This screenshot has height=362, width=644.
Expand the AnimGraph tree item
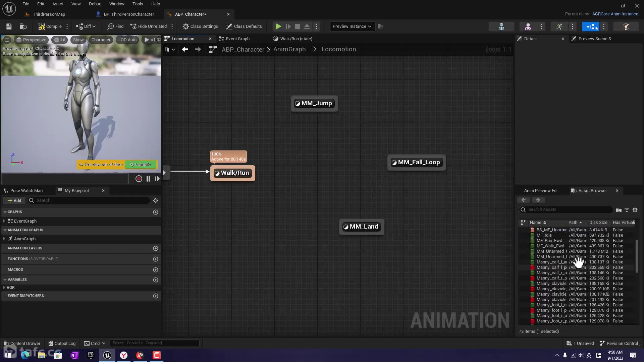click(4, 239)
